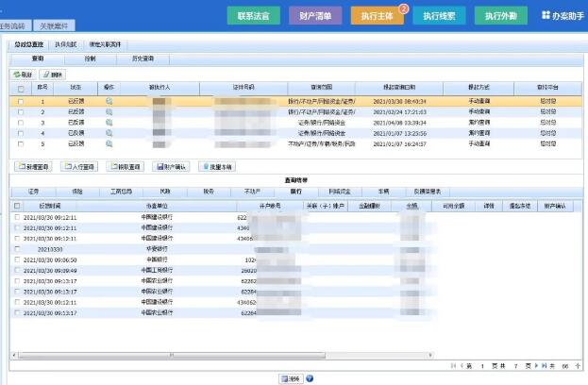Viewport: 588px width, 385px height.
Task: Toggle select-all checkbox in upper table header
Action: (21, 88)
